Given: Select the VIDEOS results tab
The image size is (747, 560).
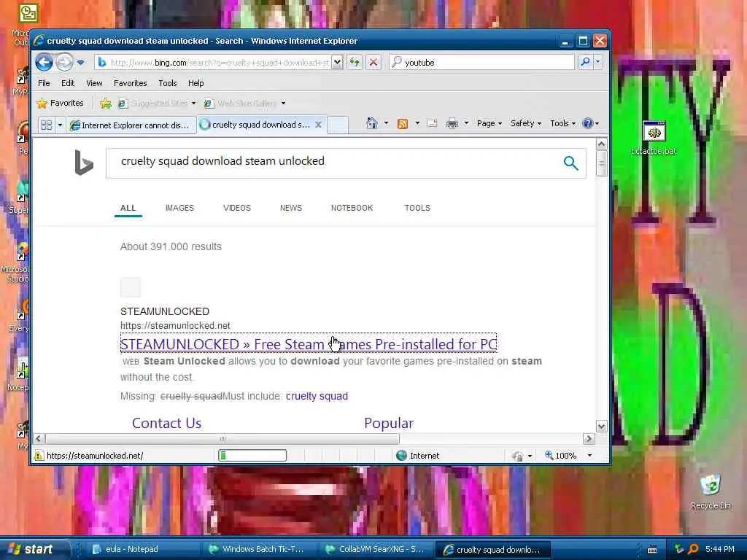Looking at the screenshot, I should coord(237,208).
